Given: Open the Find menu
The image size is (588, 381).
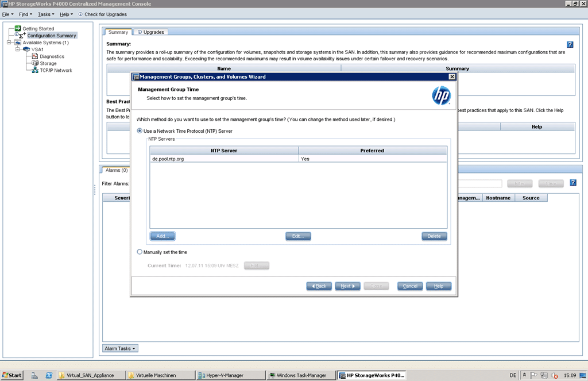Looking at the screenshot, I should click(25, 14).
